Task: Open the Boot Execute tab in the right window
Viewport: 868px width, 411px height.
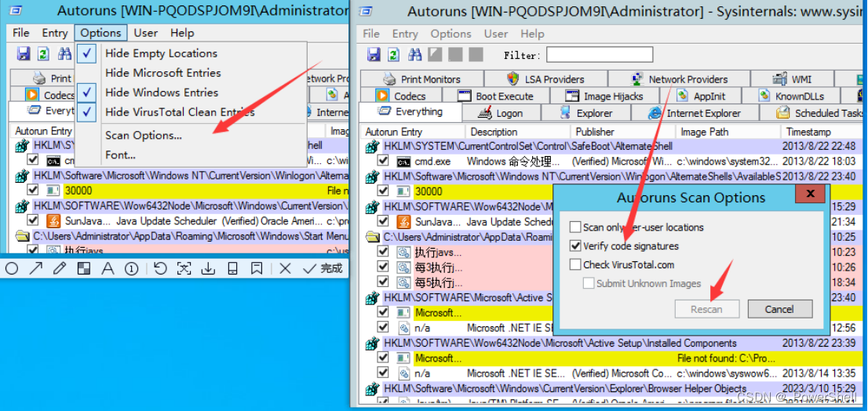Action: 496,96
